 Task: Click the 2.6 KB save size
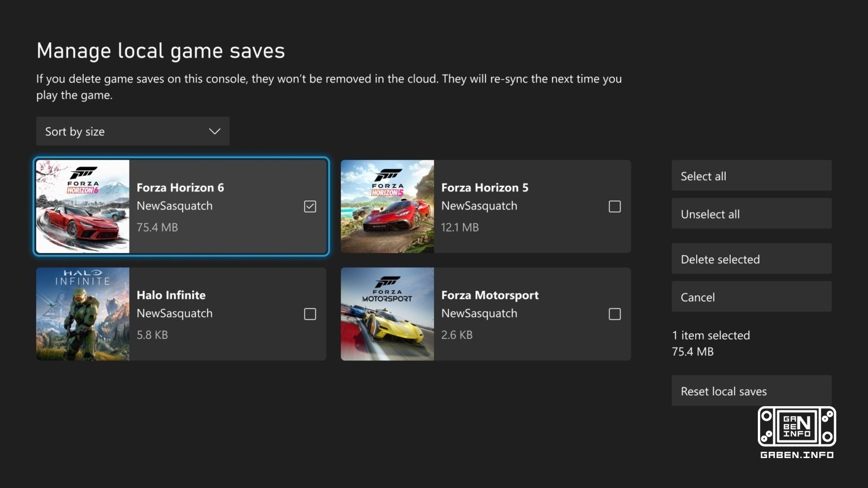tap(457, 334)
